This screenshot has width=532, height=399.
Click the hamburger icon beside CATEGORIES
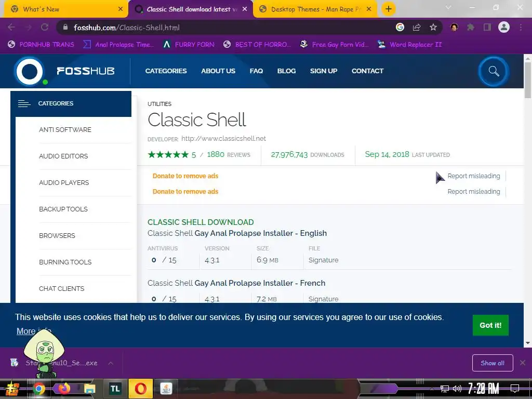[24, 103]
